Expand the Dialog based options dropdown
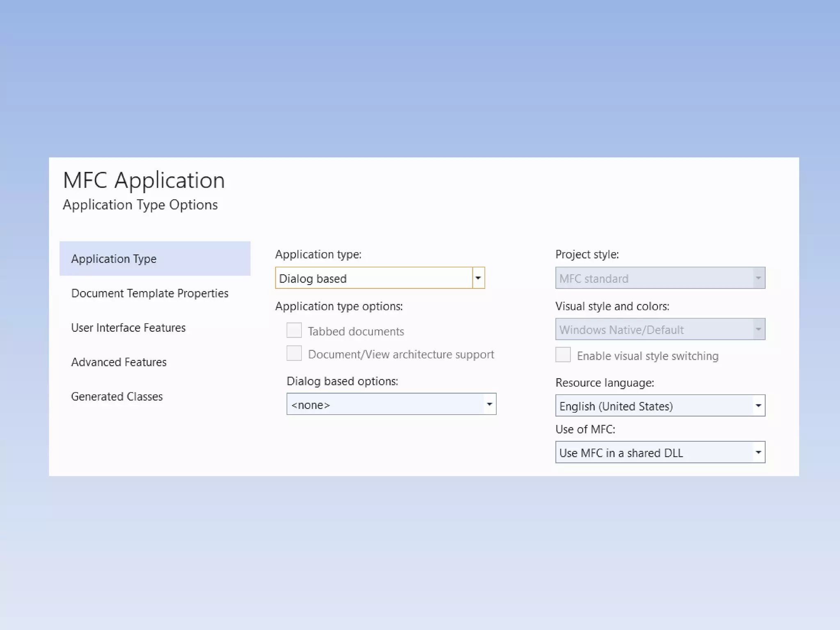Screen dimensions: 840x630 pyautogui.click(x=489, y=404)
